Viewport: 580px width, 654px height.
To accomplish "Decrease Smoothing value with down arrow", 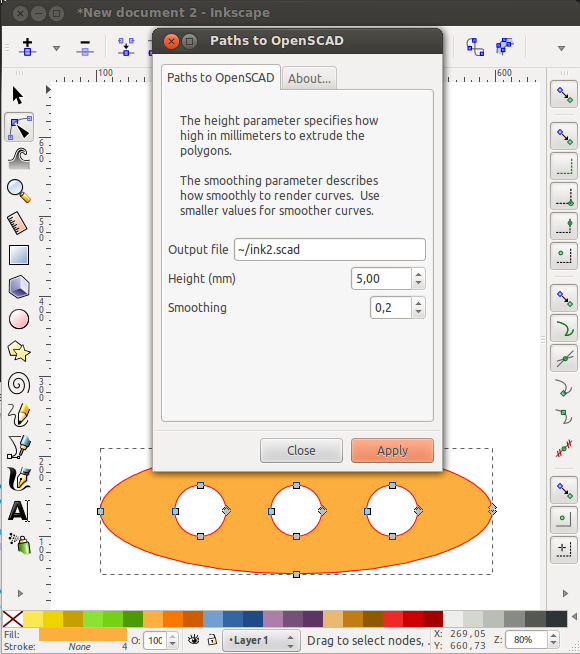I will (x=418, y=312).
